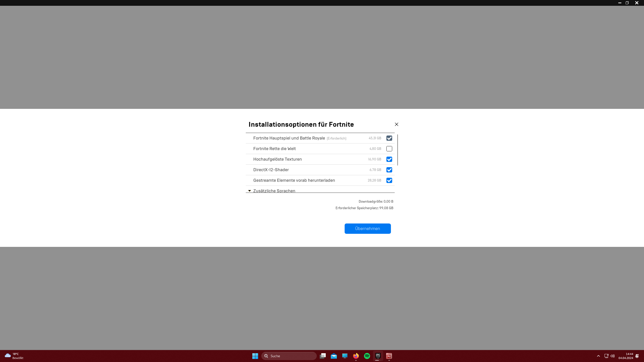Open ROG CPU-Z taskbar icon
This screenshot has height=362, width=644.
coord(389,356)
